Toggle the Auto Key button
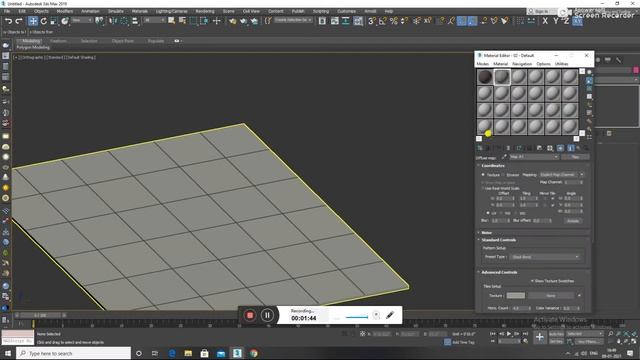 coord(556,334)
